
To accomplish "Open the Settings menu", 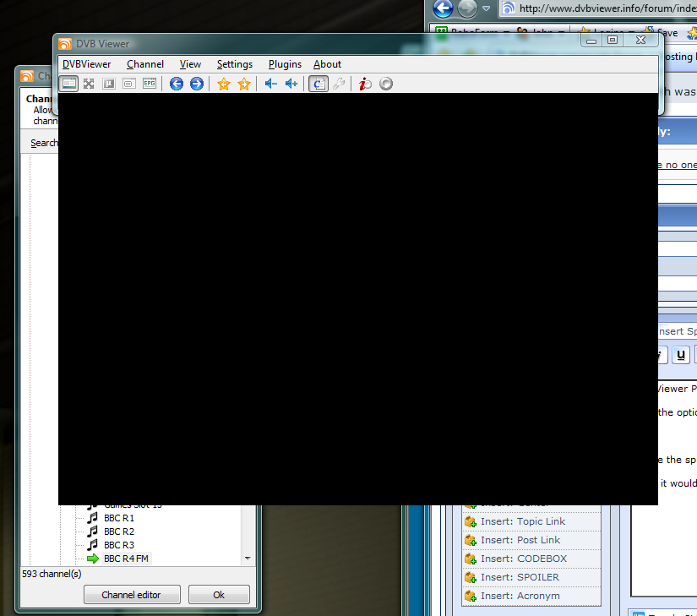I will pyautogui.click(x=234, y=64).
